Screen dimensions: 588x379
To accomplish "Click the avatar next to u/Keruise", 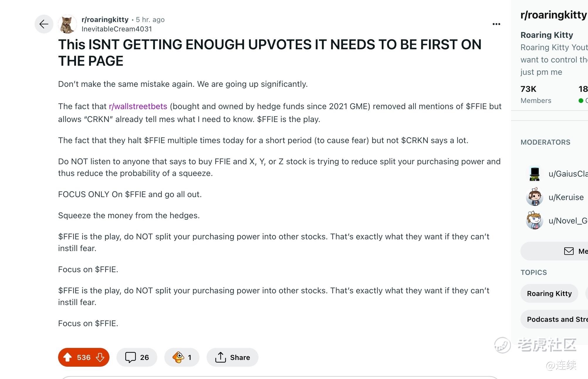I will pyautogui.click(x=534, y=197).
